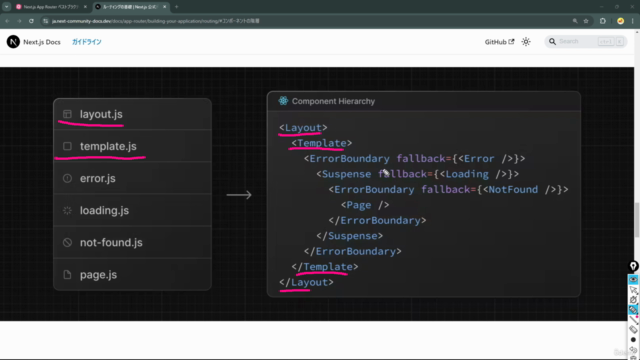
Task: Click the <NotFound /> fallback text
Action: pos(519,190)
